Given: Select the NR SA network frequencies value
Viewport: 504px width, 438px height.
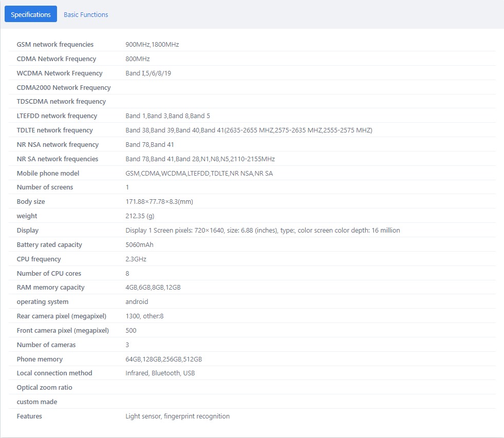Looking at the screenshot, I should tap(200, 159).
